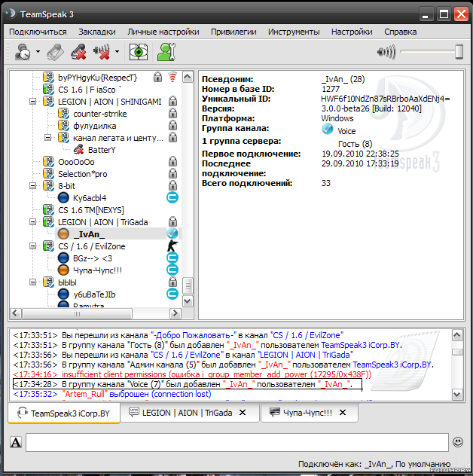The image size is (473, 476).
Task: Select user Чупа-Чупс!!! in the tree
Action: (97, 270)
